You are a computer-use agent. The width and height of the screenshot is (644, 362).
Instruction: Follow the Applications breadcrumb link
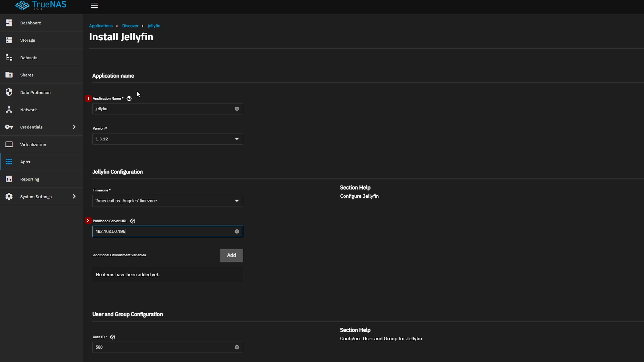pos(101,26)
